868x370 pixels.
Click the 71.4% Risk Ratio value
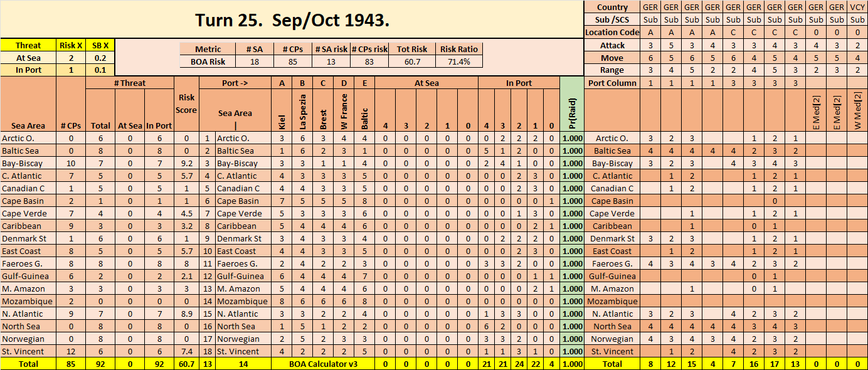(x=458, y=61)
